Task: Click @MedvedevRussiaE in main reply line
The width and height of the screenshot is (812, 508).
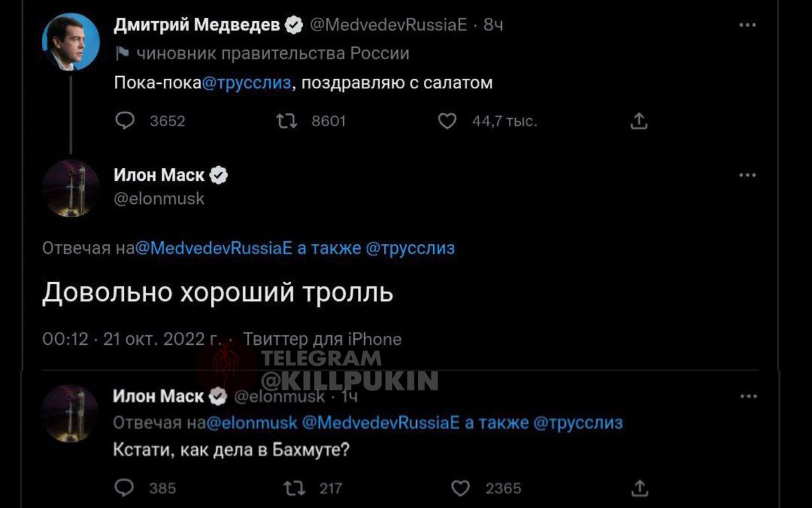Action: tap(214, 248)
